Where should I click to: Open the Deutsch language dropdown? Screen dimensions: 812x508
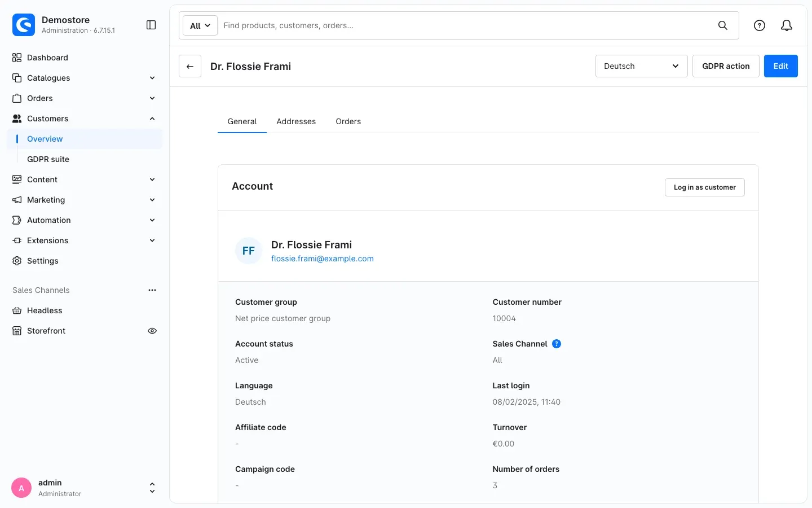coord(642,66)
